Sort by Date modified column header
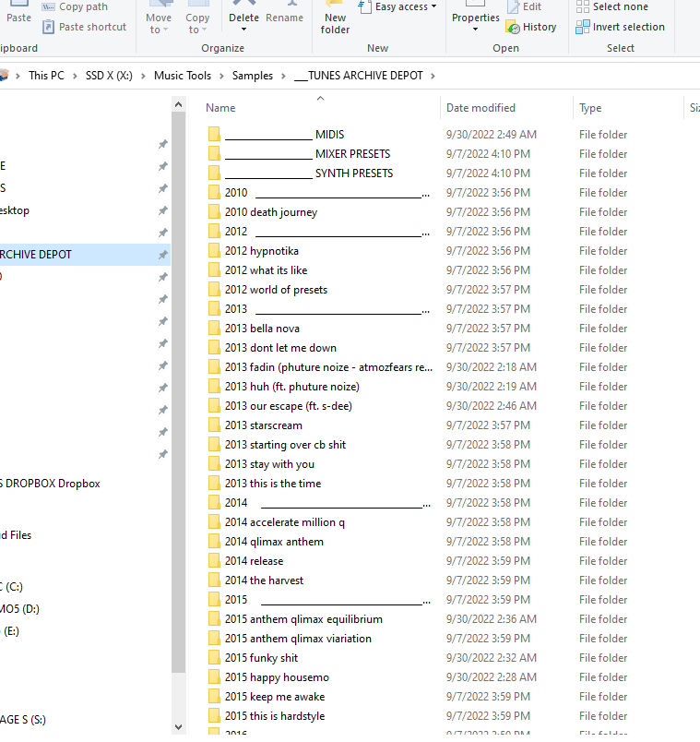The width and height of the screenshot is (700, 742). pyautogui.click(x=481, y=108)
